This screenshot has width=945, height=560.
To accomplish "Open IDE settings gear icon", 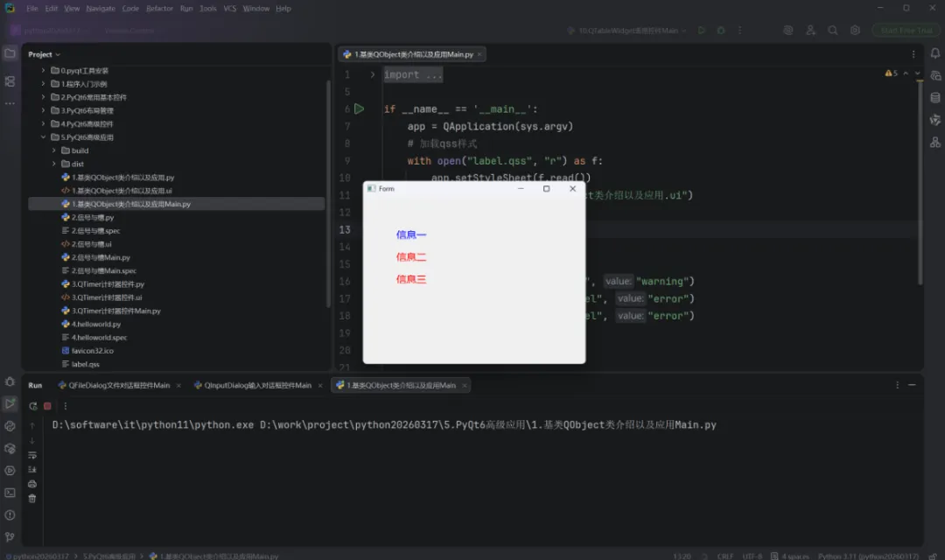I will coord(855,30).
